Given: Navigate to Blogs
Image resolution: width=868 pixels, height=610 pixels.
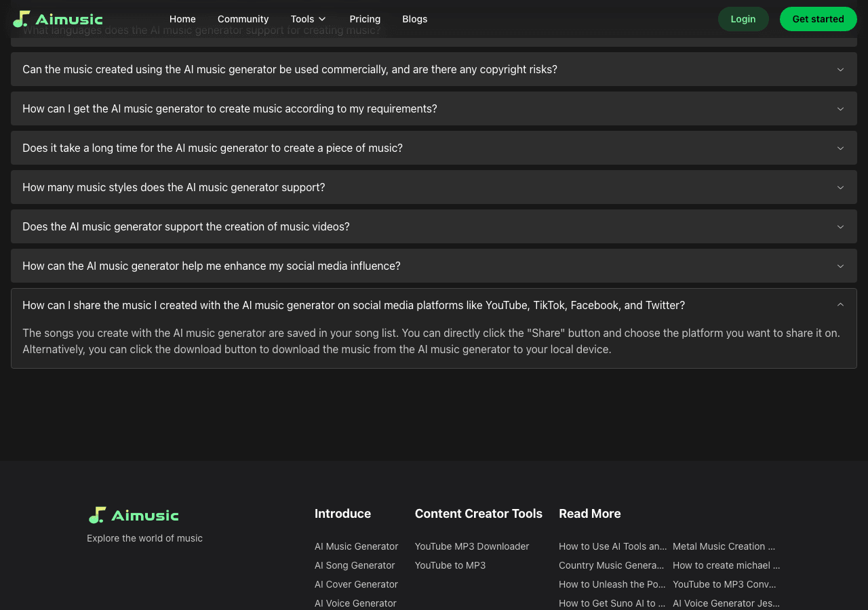Looking at the screenshot, I should (x=414, y=19).
